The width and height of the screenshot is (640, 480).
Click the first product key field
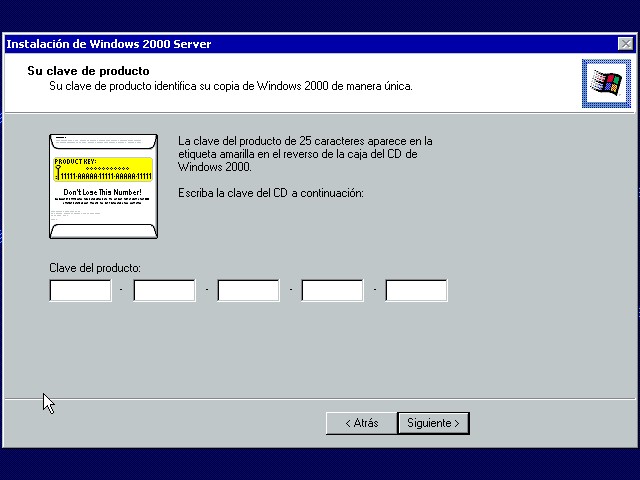(x=80, y=290)
